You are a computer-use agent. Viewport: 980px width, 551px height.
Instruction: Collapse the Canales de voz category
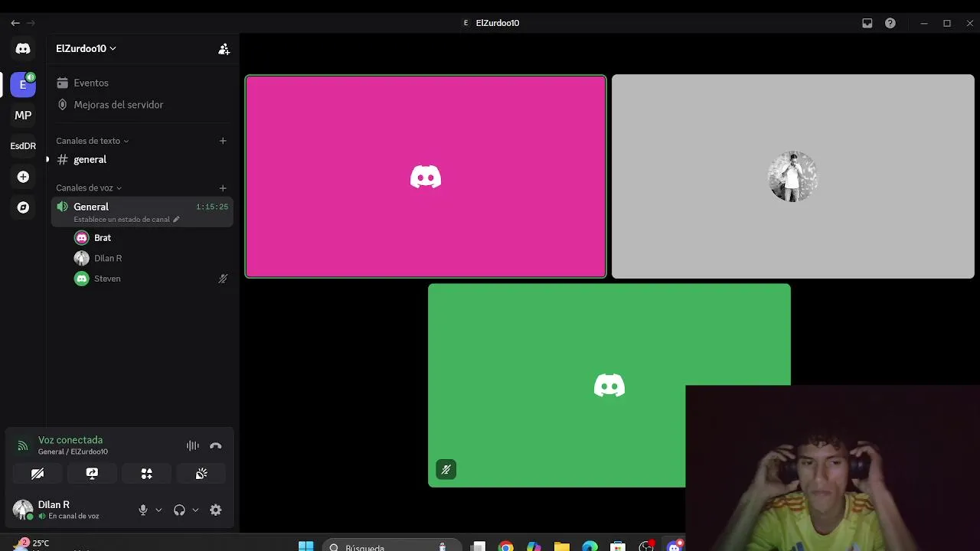89,187
